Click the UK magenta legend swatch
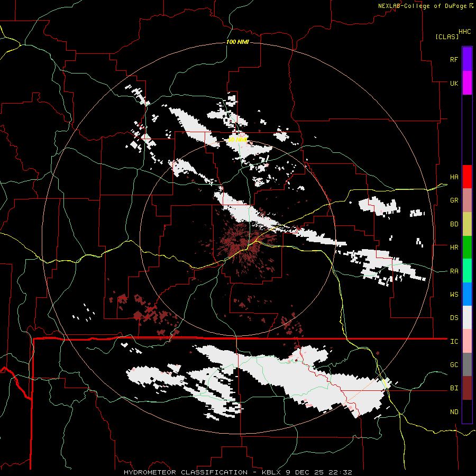The height and width of the screenshot is (476, 476). coord(467,83)
